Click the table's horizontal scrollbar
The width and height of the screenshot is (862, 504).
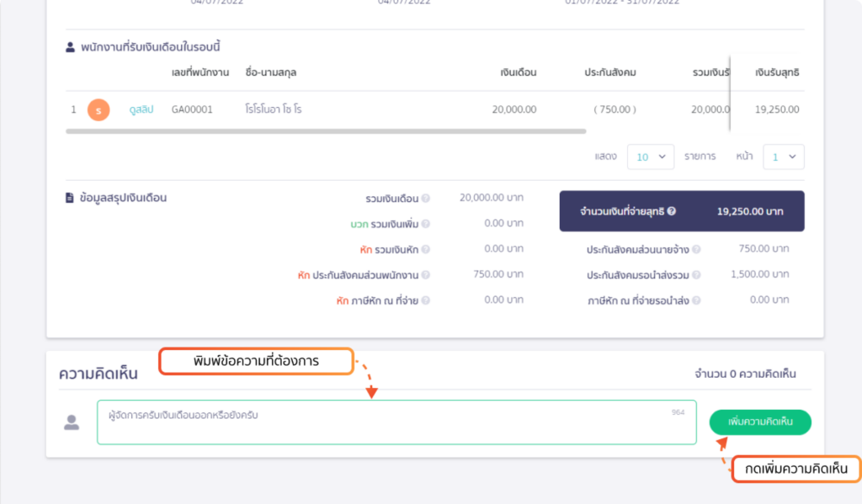pos(325,131)
